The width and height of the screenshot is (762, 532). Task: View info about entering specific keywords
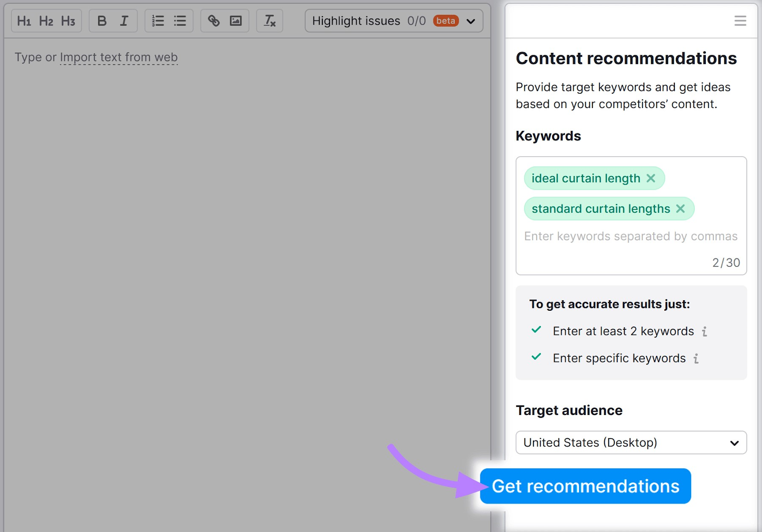tap(696, 358)
